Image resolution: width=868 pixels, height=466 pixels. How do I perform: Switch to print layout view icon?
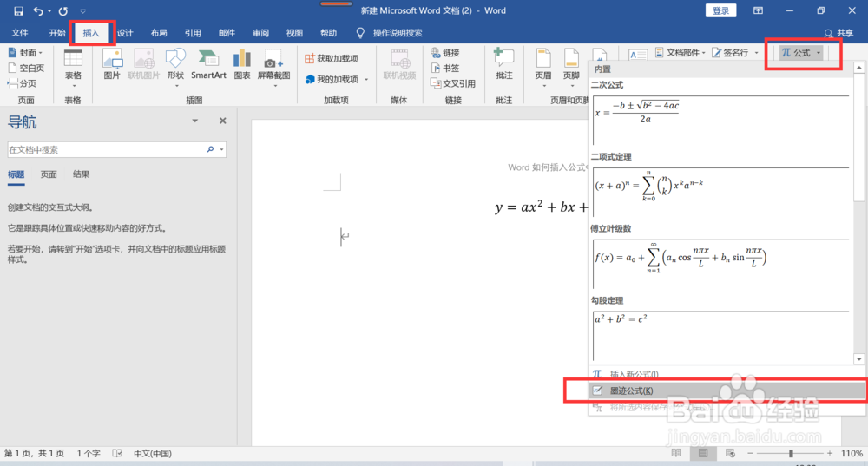pyautogui.click(x=703, y=453)
